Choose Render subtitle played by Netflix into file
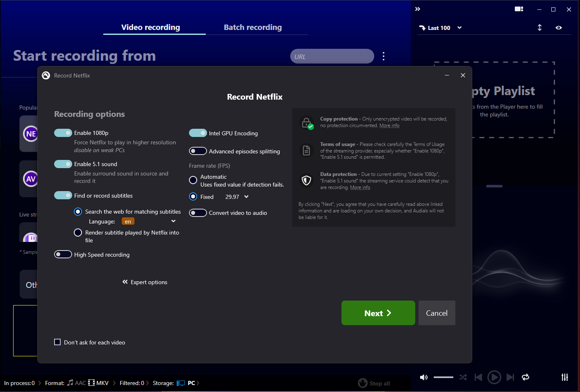 point(78,232)
